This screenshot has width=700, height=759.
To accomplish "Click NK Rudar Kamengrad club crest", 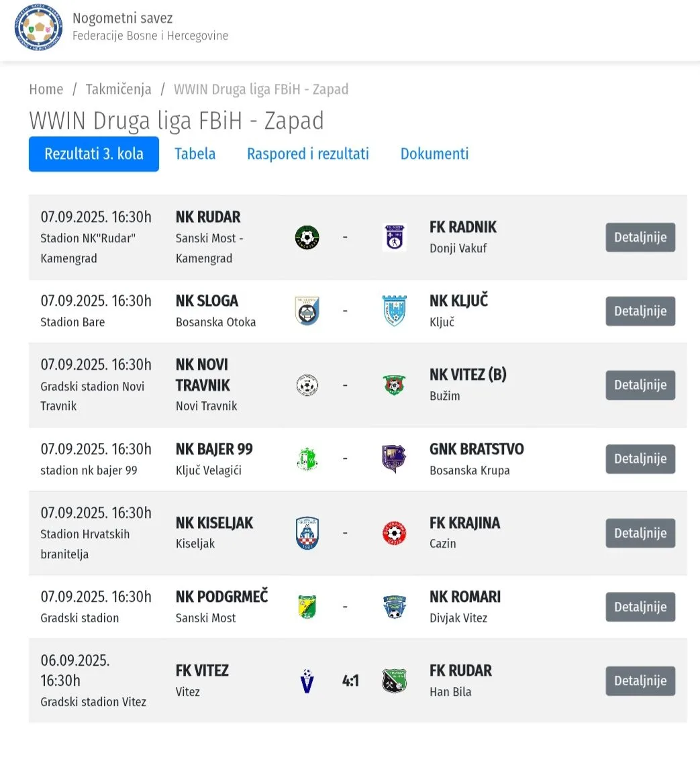I will tap(307, 237).
